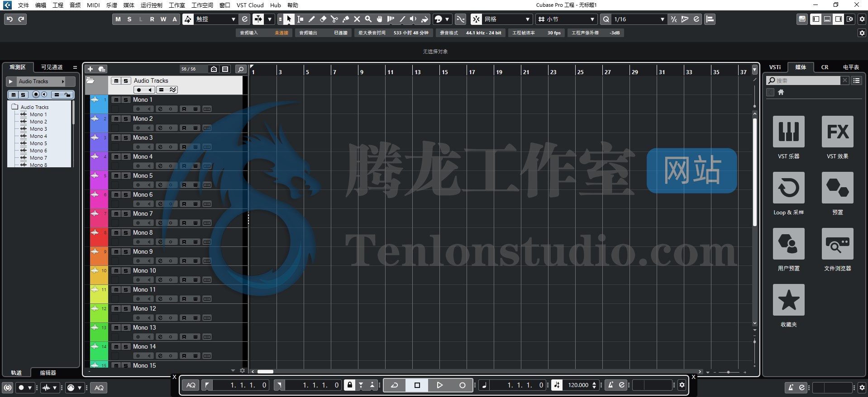Select the Object Selection arrow tool
This screenshot has width=868, height=397.
click(289, 19)
